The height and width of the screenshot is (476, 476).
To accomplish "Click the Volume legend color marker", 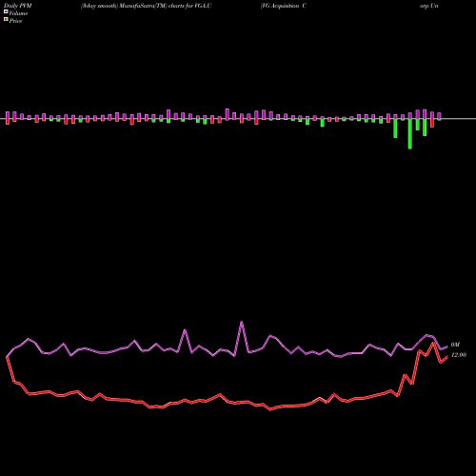I will pyautogui.click(x=6, y=12).
